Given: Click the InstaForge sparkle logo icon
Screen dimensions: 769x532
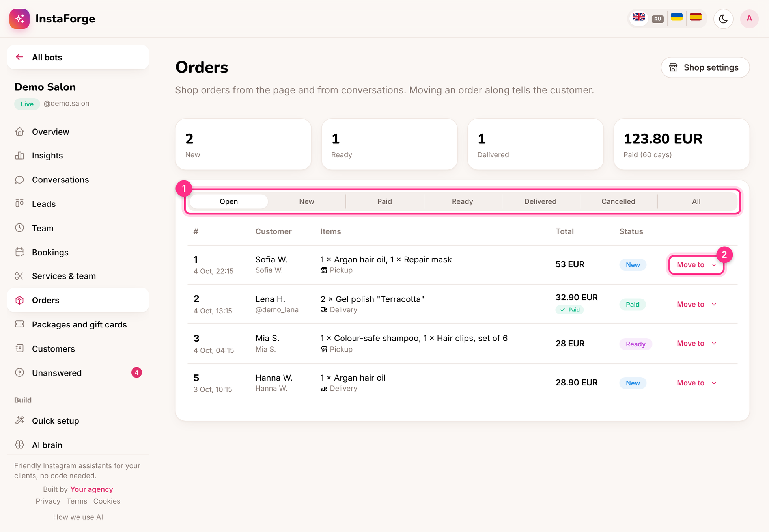Looking at the screenshot, I should pyautogui.click(x=19, y=19).
